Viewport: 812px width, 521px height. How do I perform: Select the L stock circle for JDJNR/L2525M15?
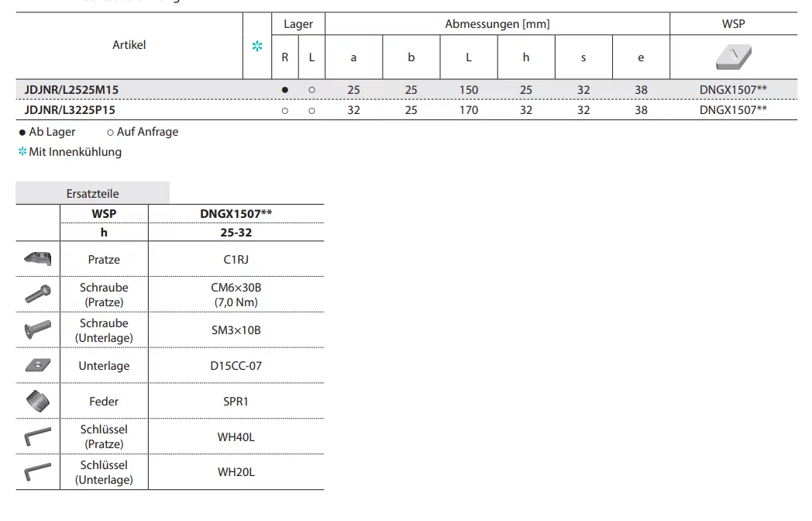311,90
